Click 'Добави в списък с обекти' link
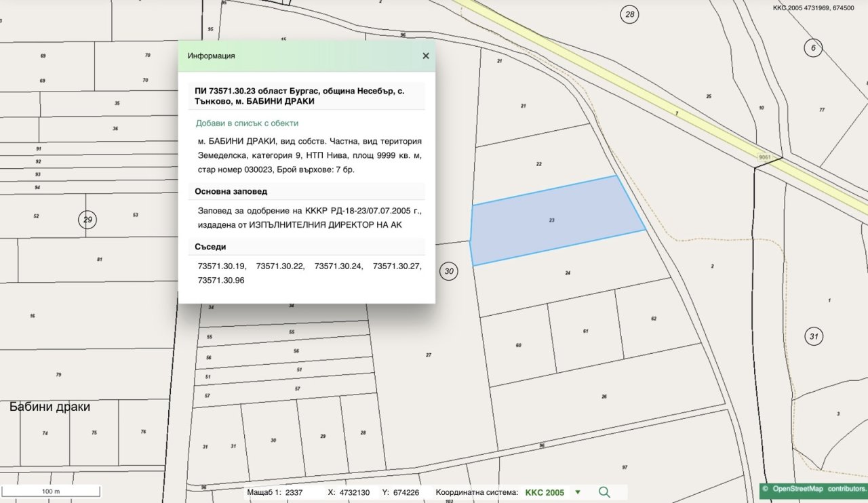The width and height of the screenshot is (868, 503). tap(247, 123)
